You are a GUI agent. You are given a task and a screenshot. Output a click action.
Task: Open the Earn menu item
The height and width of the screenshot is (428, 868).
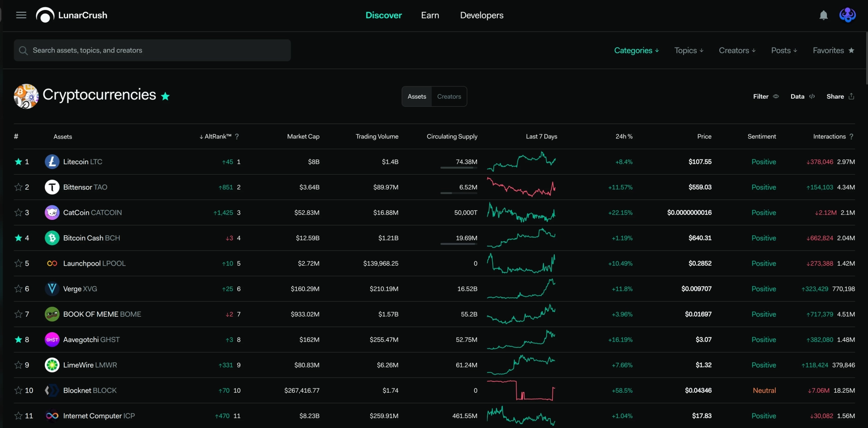coord(430,15)
